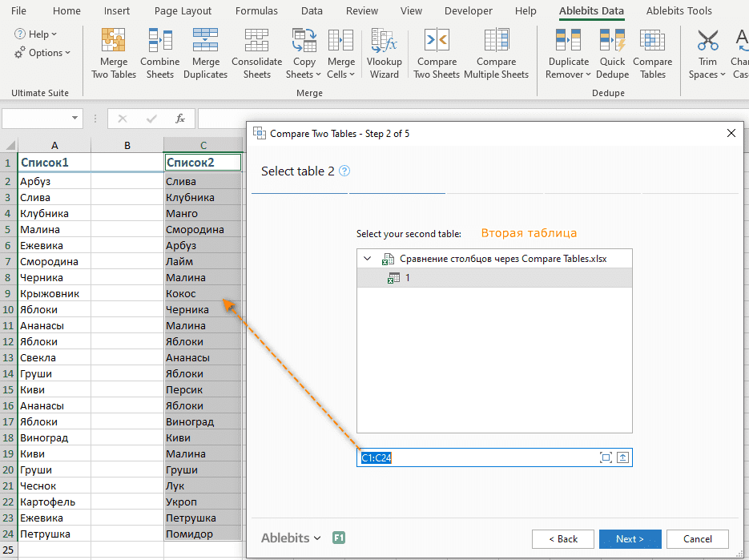Click the collapse dialog icon beside range field
Viewport: 749px width, 560px height.
(x=623, y=457)
